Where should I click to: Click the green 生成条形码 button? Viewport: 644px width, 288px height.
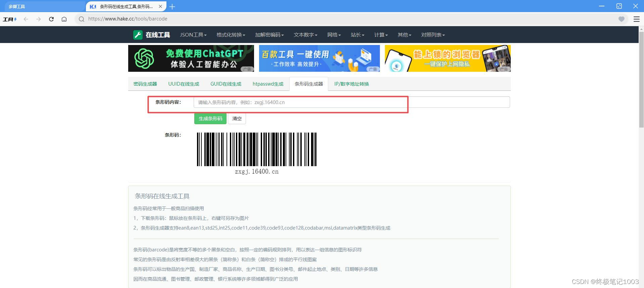click(210, 118)
